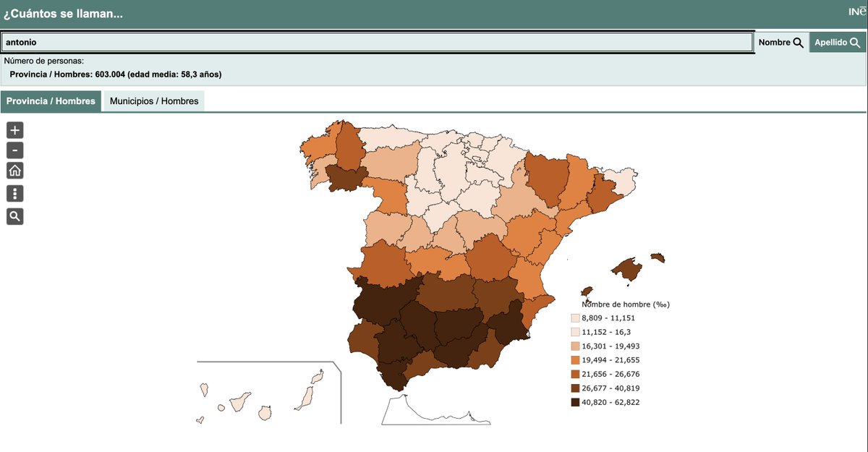
Task: Click the Menorca island on the map
Action: pos(658,257)
